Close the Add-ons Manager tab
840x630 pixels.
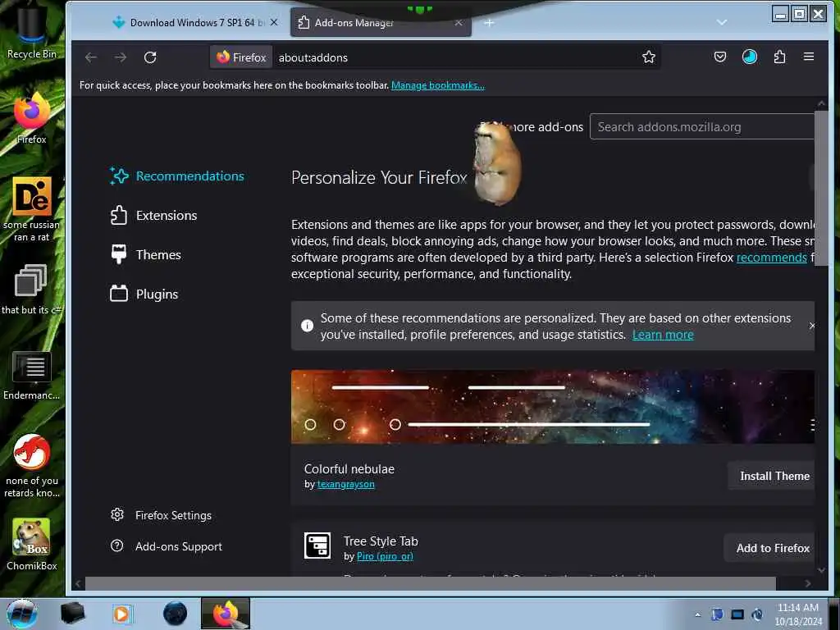pyautogui.click(x=459, y=22)
